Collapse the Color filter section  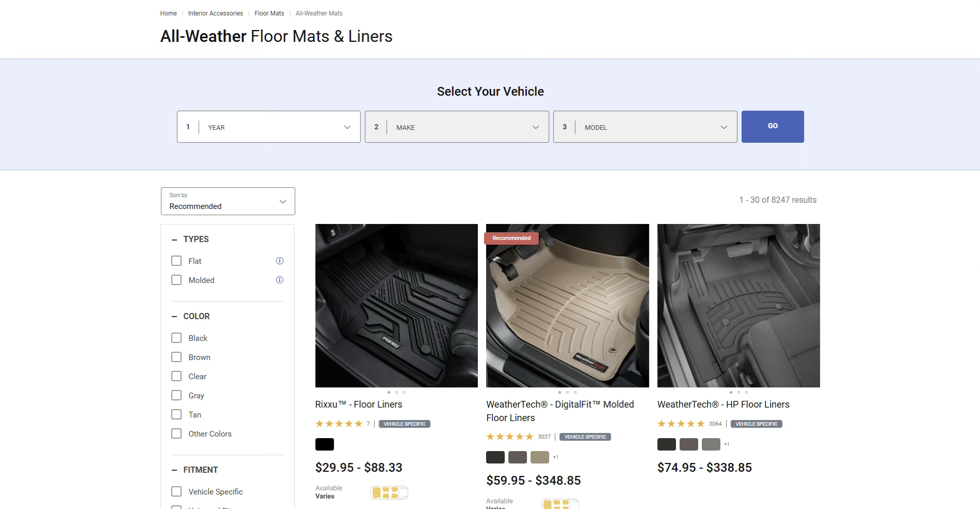[174, 316]
